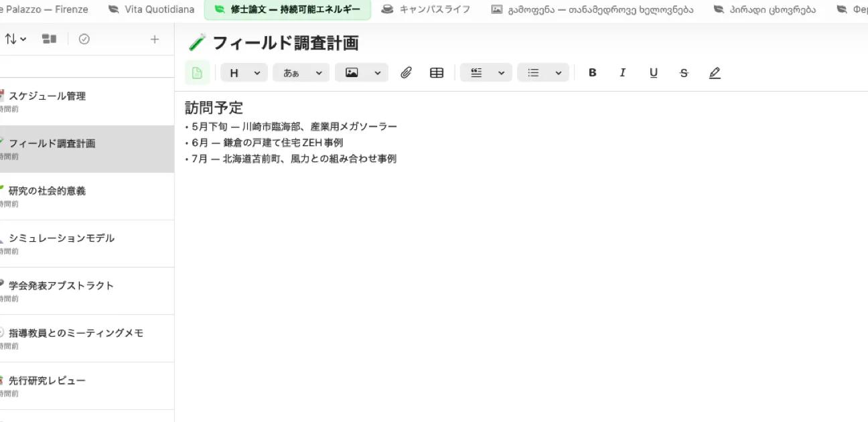Toggle underline formatting
The width and height of the screenshot is (868, 422).
(x=654, y=73)
